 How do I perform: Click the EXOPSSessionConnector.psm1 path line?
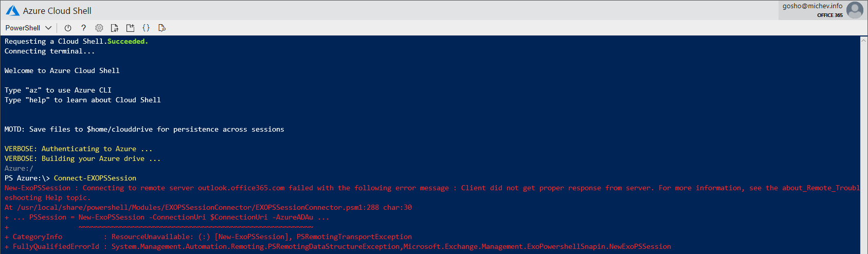(x=208, y=208)
